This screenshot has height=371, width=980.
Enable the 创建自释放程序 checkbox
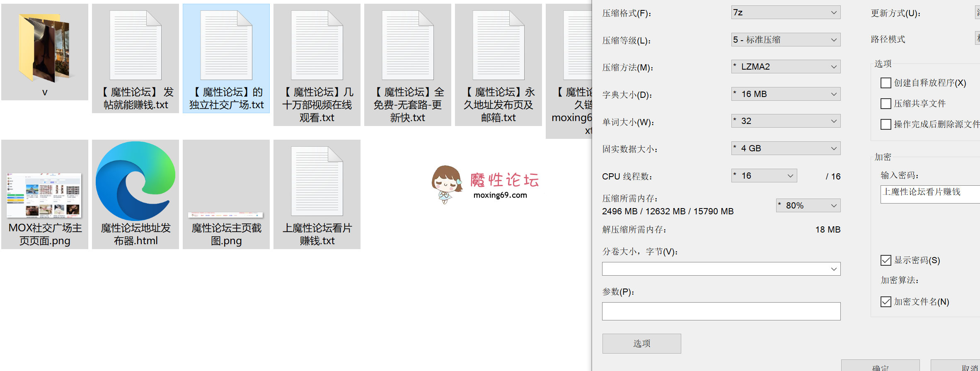pyautogui.click(x=886, y=83)
